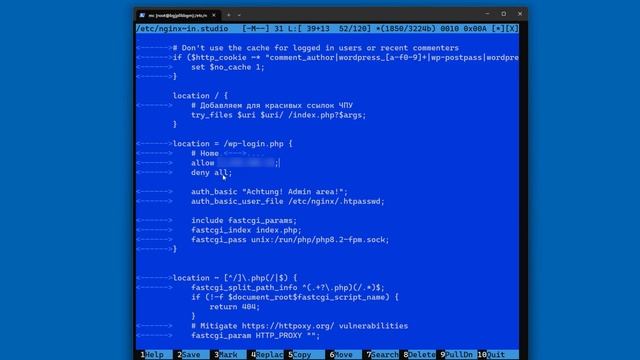Image resolution: width=640 pixels, height=360 pixels.
Task: Click the 'fastcgi_index index.php;' line
Action: (x=246, y=230)
